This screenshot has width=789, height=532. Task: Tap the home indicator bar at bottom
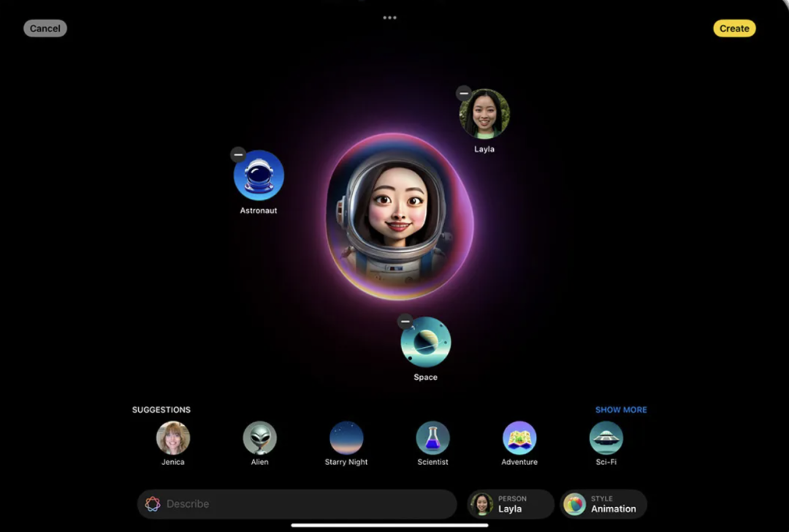[389, 525]
